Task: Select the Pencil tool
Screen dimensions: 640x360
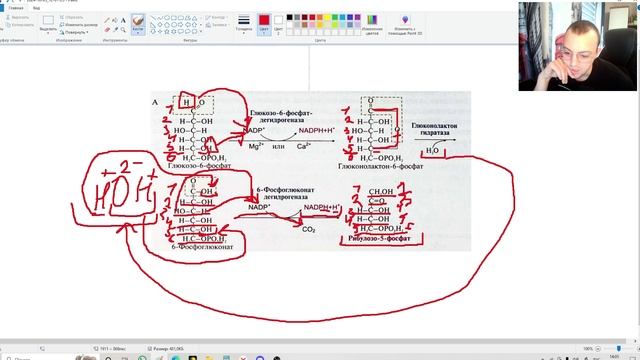Action: pos(107,20)
